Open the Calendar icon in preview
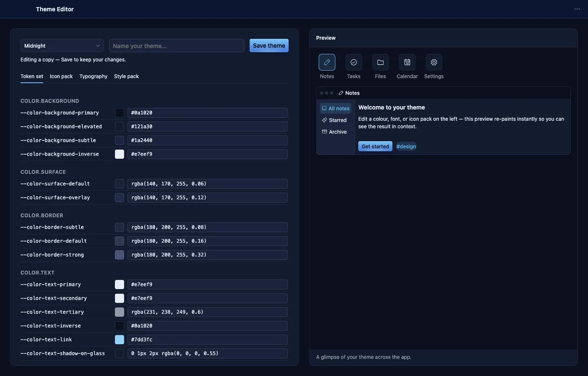 (407, 62)
